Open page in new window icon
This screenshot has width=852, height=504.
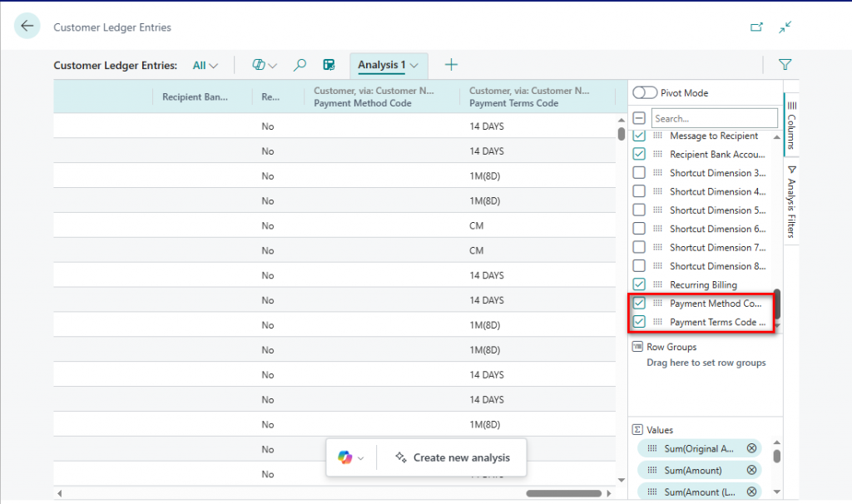coord(756,27)
